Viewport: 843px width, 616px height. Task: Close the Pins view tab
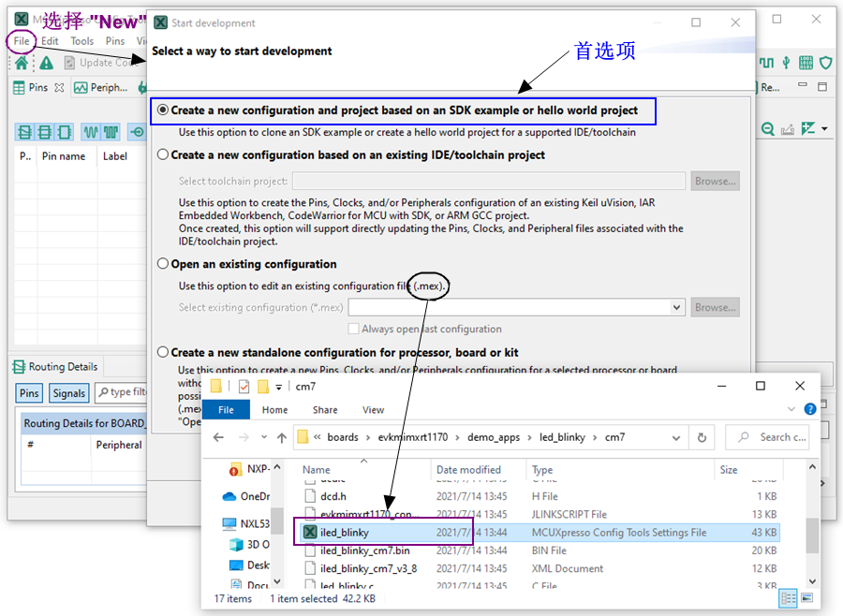click(59, 87)
